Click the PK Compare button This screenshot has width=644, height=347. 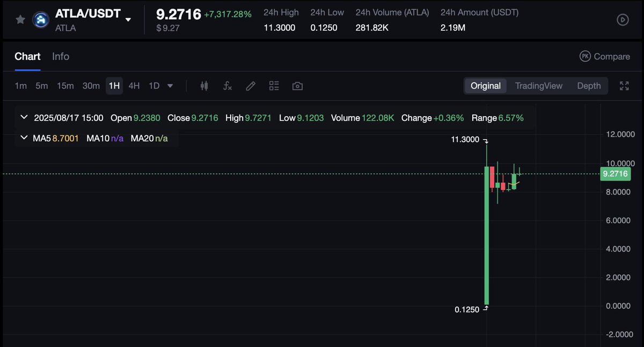[605, 56]
